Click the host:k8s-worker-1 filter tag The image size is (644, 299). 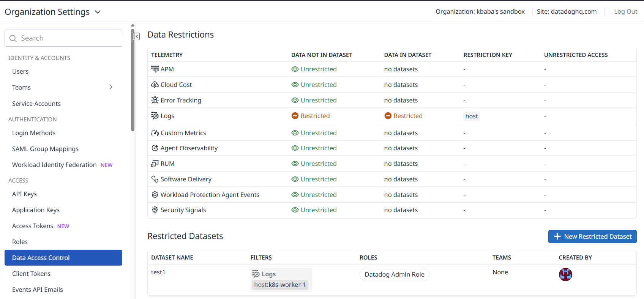(280, 285)
